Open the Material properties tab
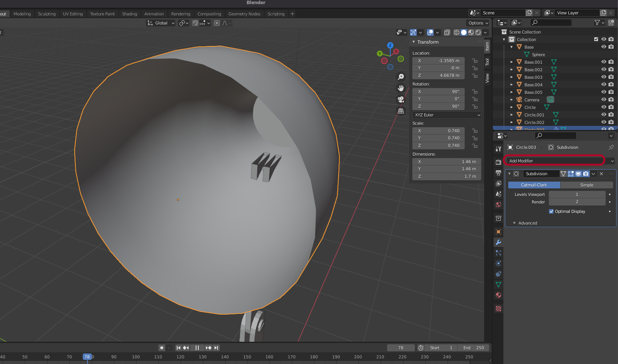This screenshot has height=364, width=618. (x=498, y=295)
